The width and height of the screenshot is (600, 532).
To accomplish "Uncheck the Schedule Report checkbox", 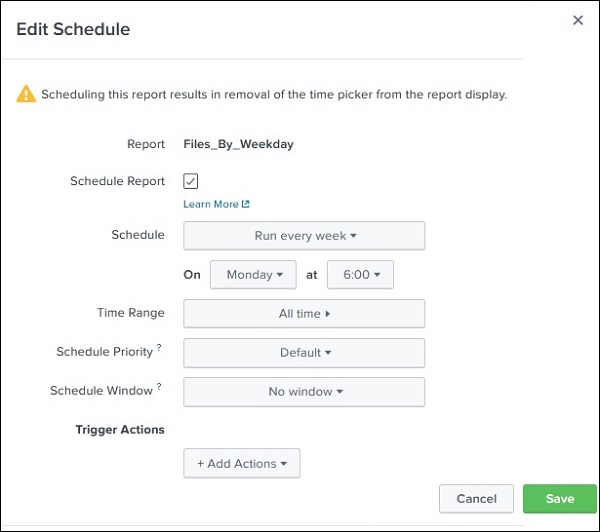I will 191,181.
